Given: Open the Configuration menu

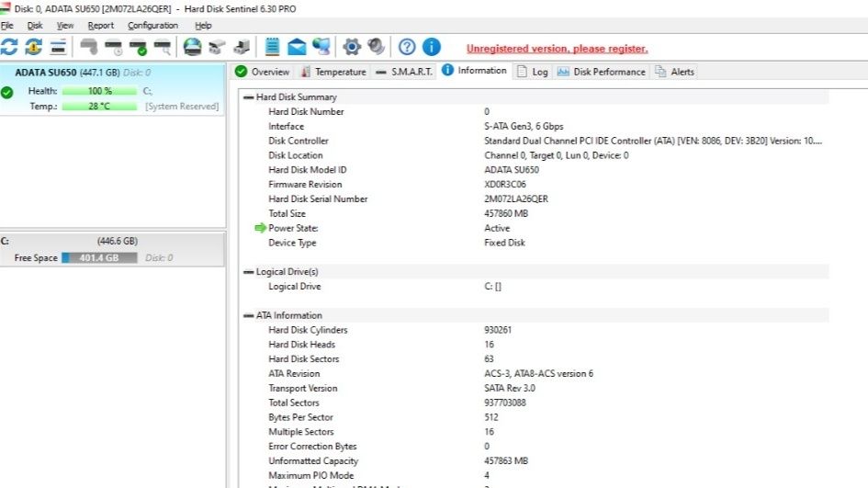Looking at the screenshot, I should click(x=152, y=26).
